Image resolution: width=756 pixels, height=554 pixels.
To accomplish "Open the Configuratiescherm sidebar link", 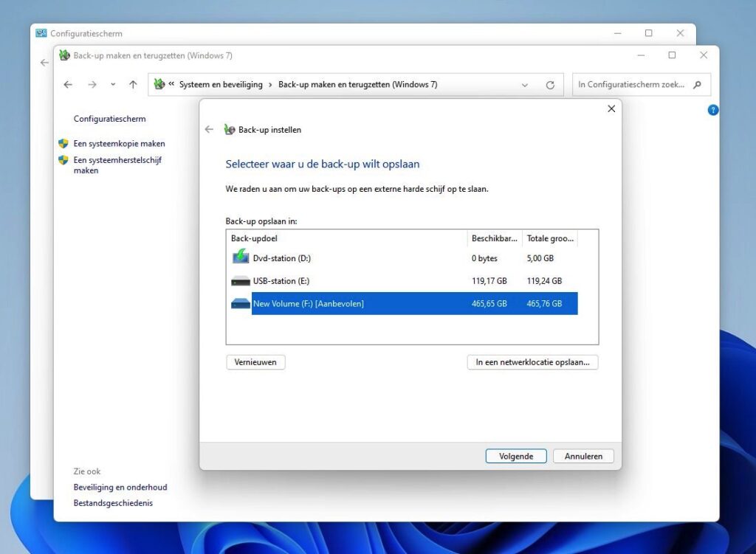I will coord(109,119).
